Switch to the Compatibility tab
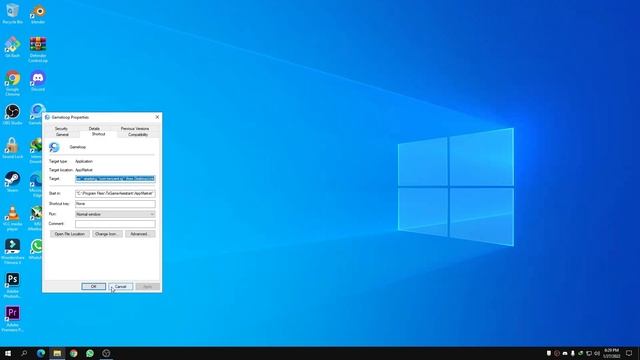Viewport: 640px width, 360px height. click(138, 134)
